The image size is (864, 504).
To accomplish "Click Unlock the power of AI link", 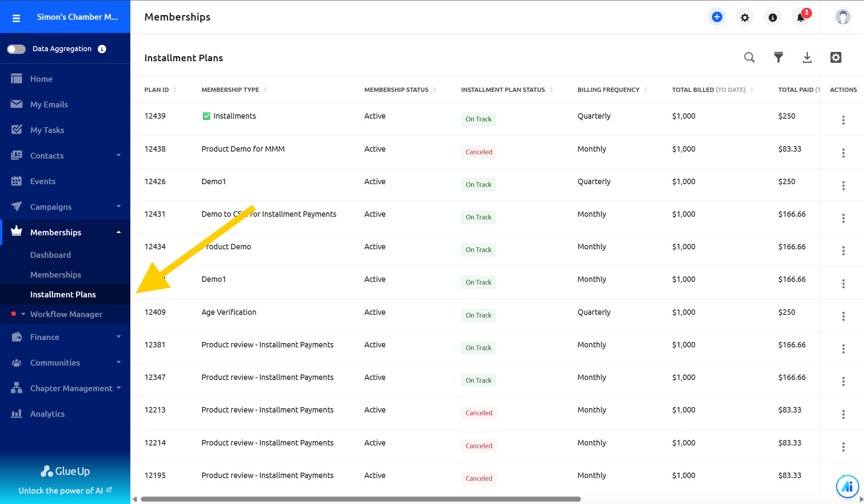I will click(65, 490).
